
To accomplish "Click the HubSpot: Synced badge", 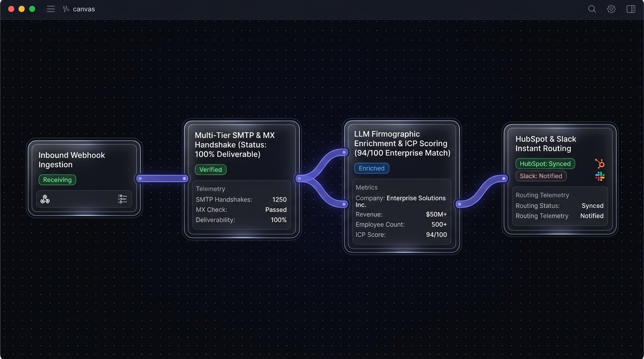I will (x=545, y=164).
